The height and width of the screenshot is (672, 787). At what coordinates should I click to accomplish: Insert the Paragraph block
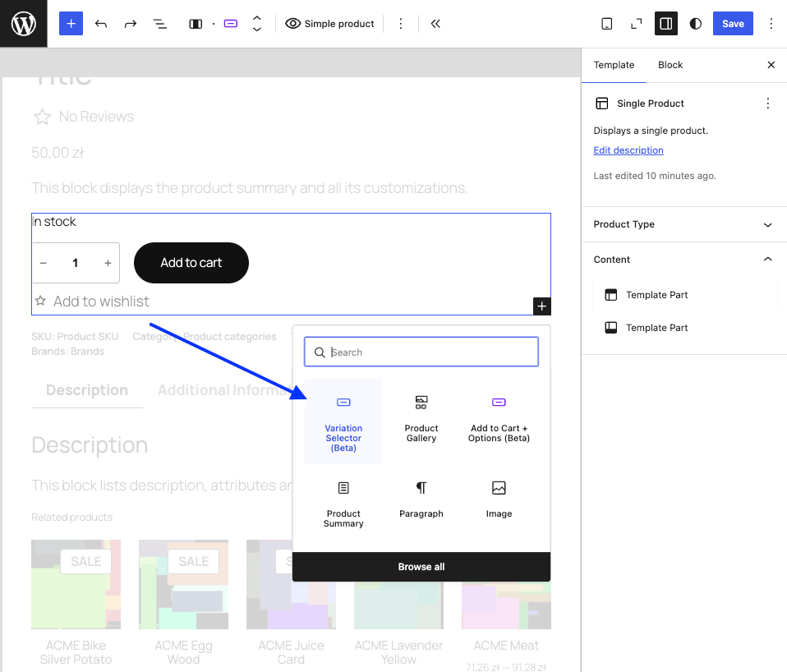(x=421, y=506)
